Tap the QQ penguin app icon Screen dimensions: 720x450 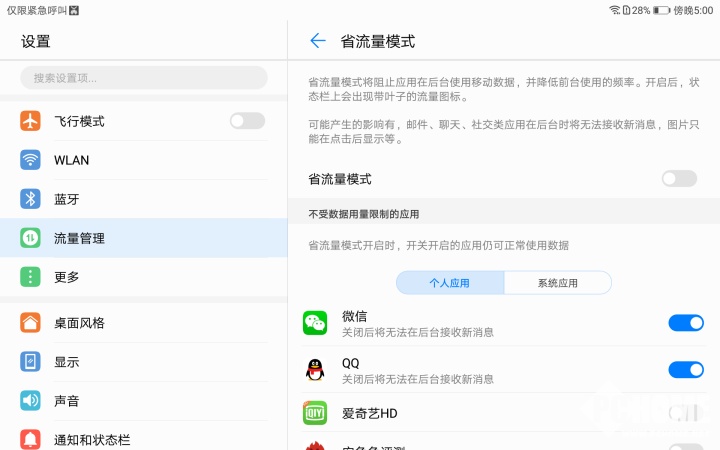click(x=315, y=370)
